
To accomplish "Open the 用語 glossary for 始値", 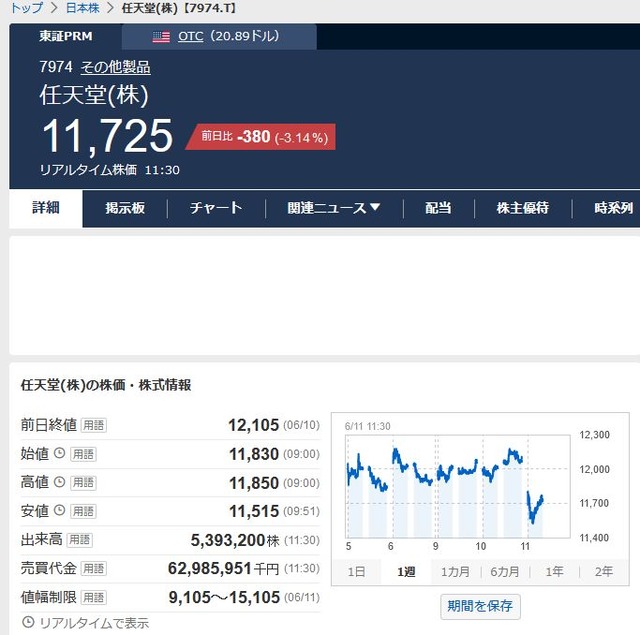I will point(83,454).
